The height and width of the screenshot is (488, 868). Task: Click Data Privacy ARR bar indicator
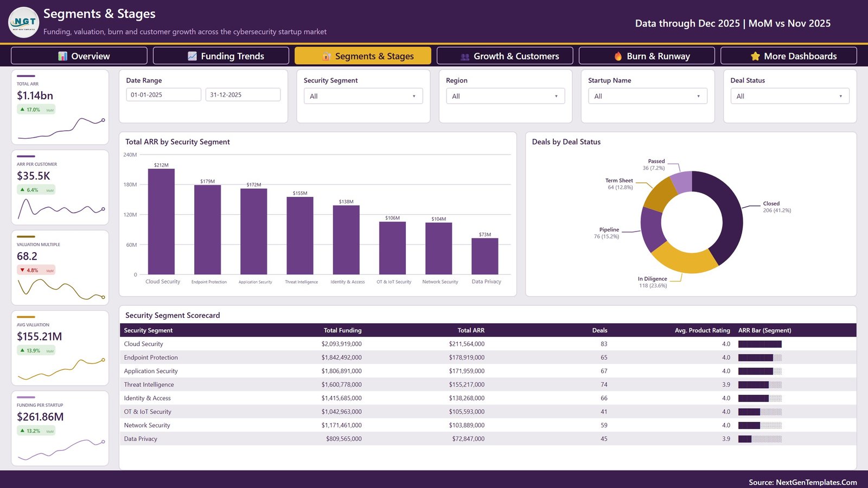(759, 439)
